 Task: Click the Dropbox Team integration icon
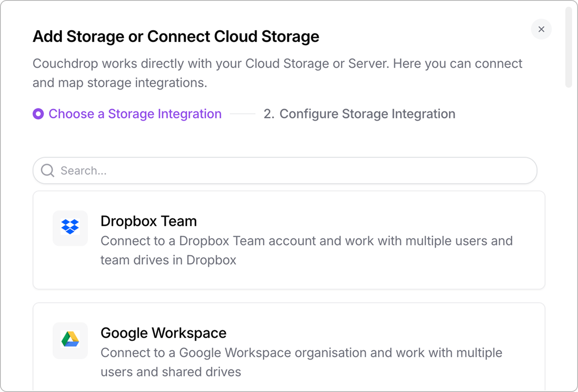[70, 228]
